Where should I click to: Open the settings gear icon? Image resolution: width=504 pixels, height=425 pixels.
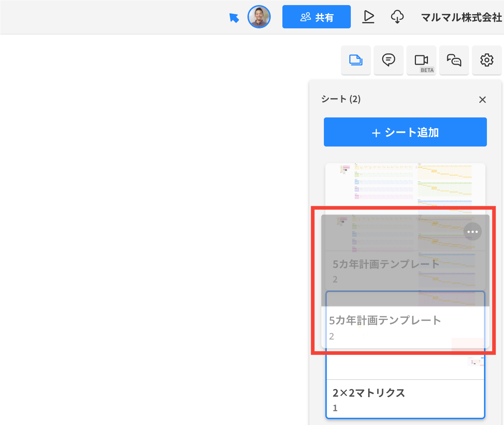click(x=487, y=60)
